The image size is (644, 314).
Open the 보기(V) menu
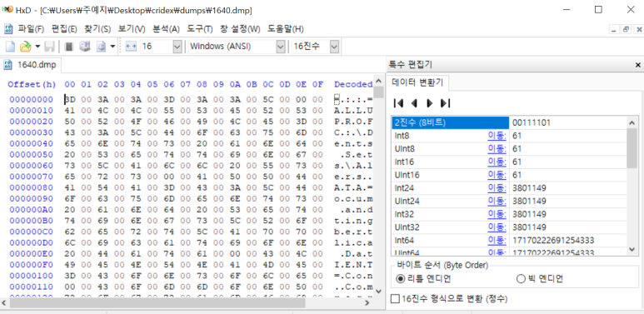click(132, 28)
